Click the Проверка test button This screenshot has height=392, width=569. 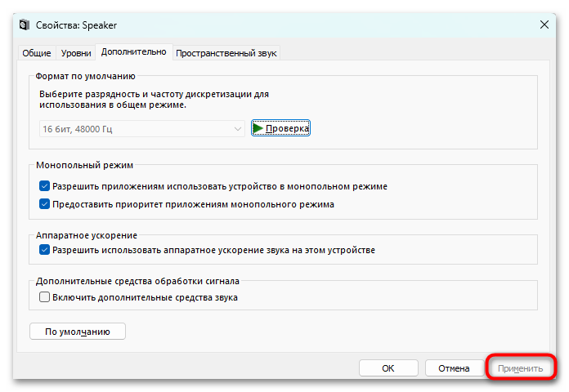coord(280,128)
